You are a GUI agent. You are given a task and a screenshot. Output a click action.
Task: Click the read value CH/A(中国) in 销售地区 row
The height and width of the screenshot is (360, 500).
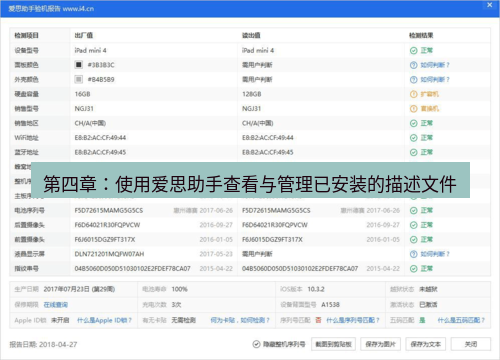click(258, 123)
